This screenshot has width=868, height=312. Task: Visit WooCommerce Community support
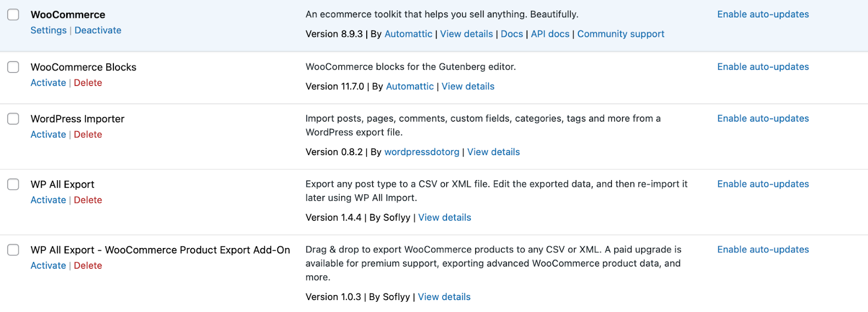pos(621,34)
